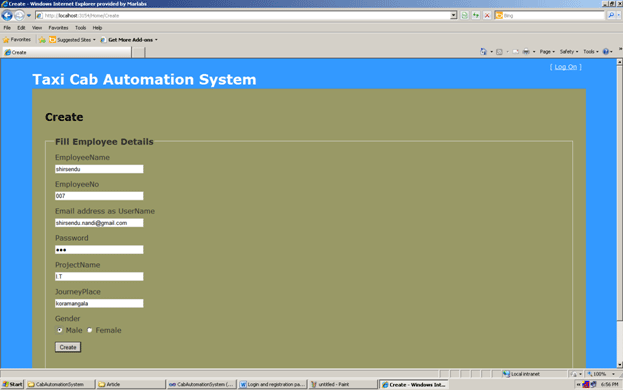Click the page scrollbar down arrow
Screen dimensions: 623x390
tap(619, 364)
